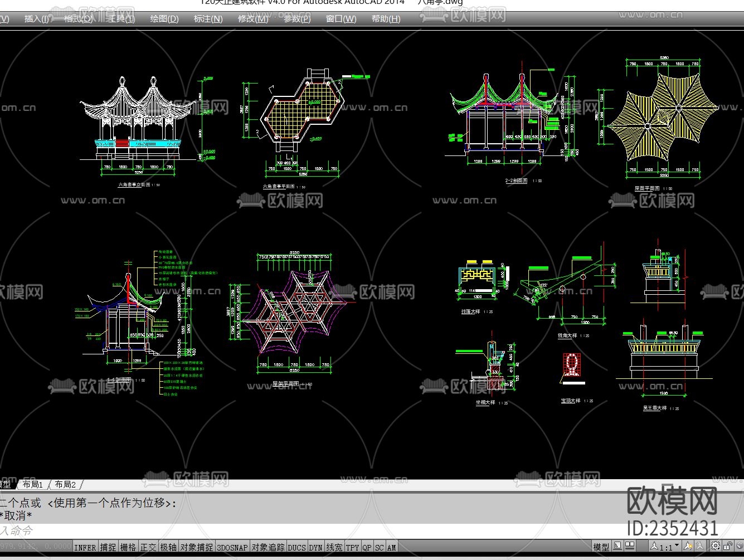The height and width of the screenshot is (560, 744).
Task: Switch to the 布局1 layout tab
Action: click(33, 485)
